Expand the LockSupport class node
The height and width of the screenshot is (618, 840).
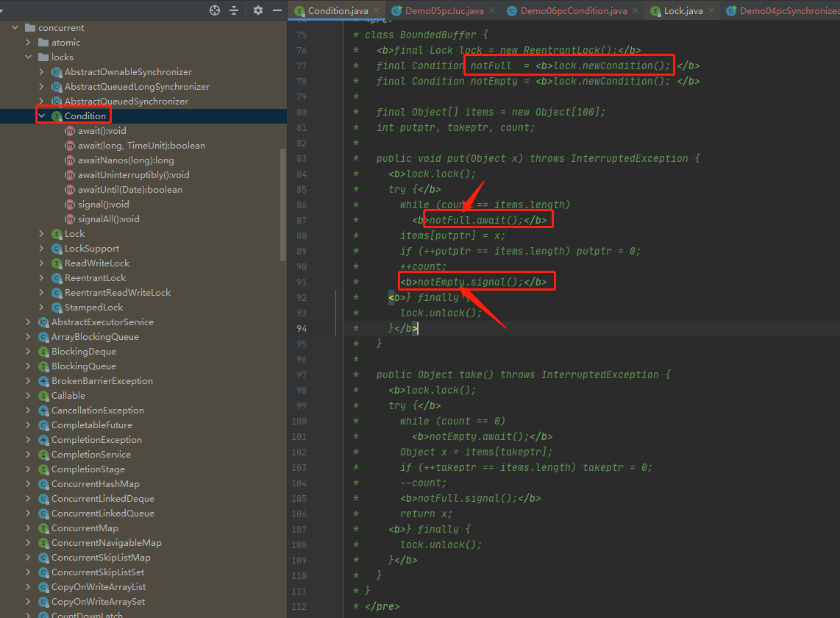[x=41, y=248]
